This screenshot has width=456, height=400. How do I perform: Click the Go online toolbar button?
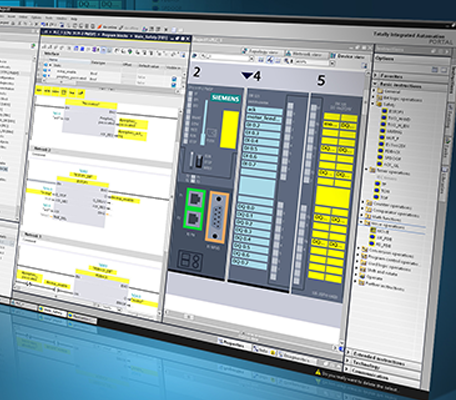[x=107, y=27]
